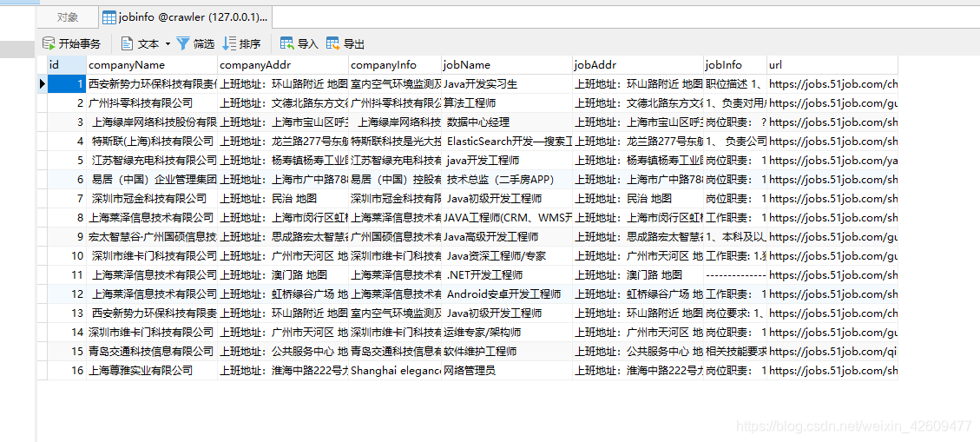Select companyAddr cell 龙兰路277号东航
The height and width of the screenshot is (442, 980).
[283, 142]
